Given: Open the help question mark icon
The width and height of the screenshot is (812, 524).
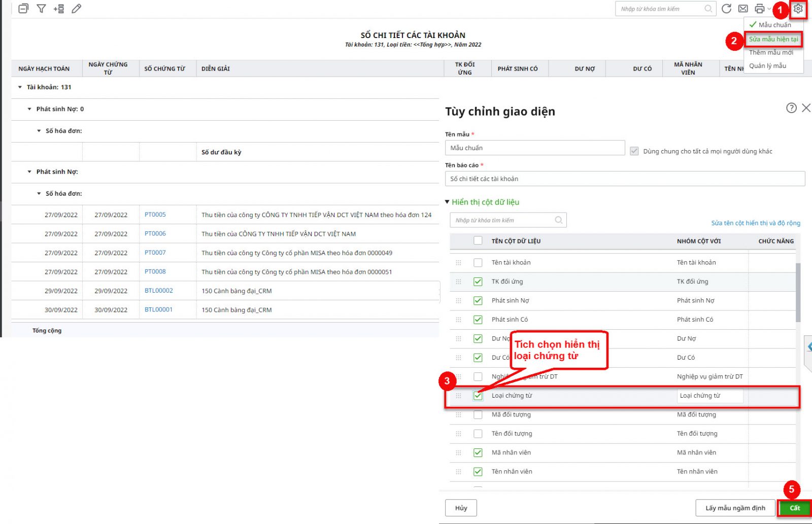Looking at the screenshot, I should tap(791, 108).
